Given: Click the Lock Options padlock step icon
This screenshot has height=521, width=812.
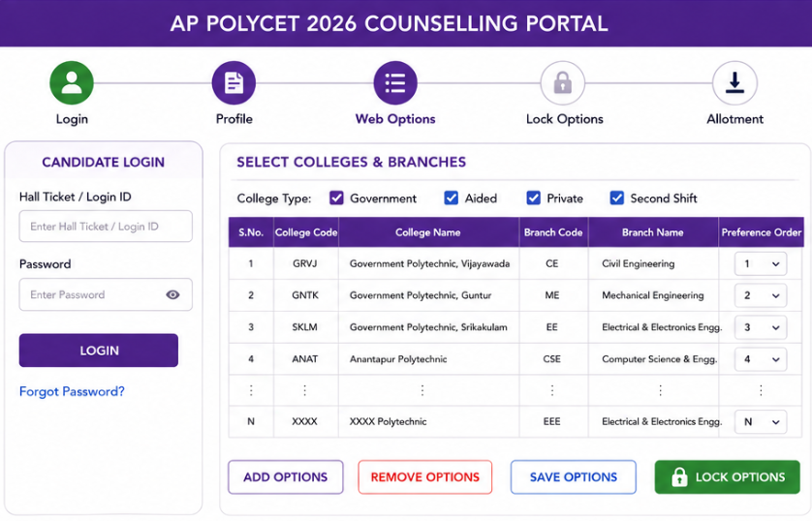Looking at the screenshot, I should click(x=562, y=82).
